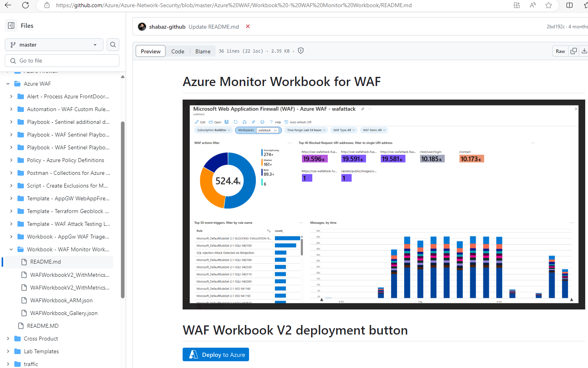Collapse the Files side panel icon
The width and height of the screenshot is (588, 368).
click(x=11, y=25)
